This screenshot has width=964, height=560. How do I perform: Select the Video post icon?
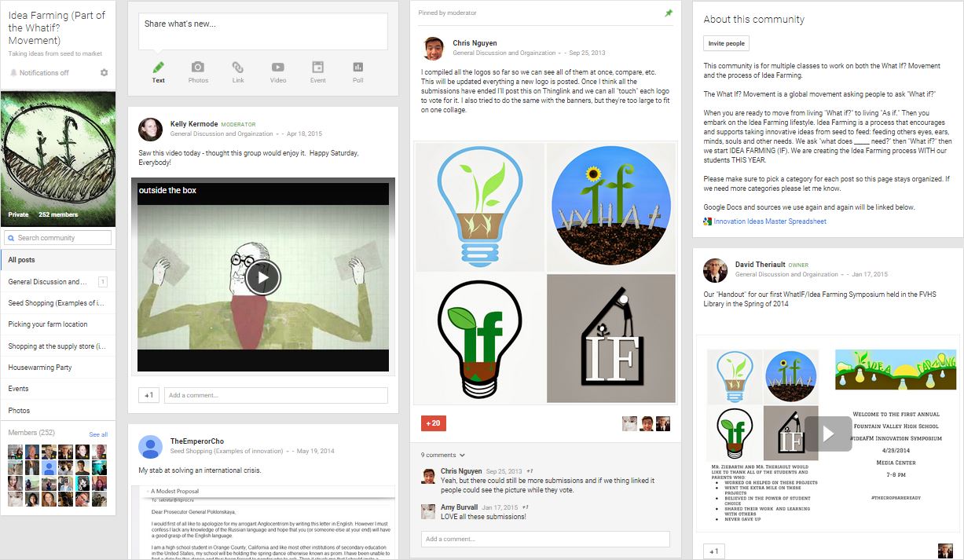click(278, 69)
